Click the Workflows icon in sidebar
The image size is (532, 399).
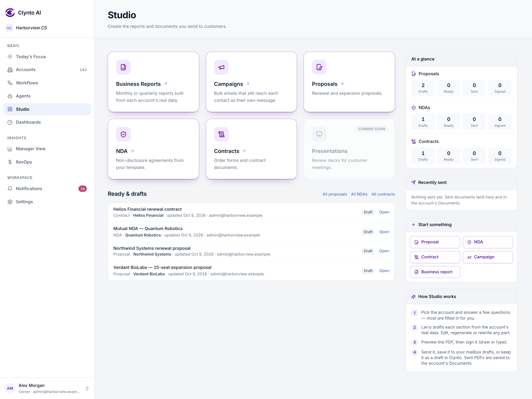tap(10, 83)
